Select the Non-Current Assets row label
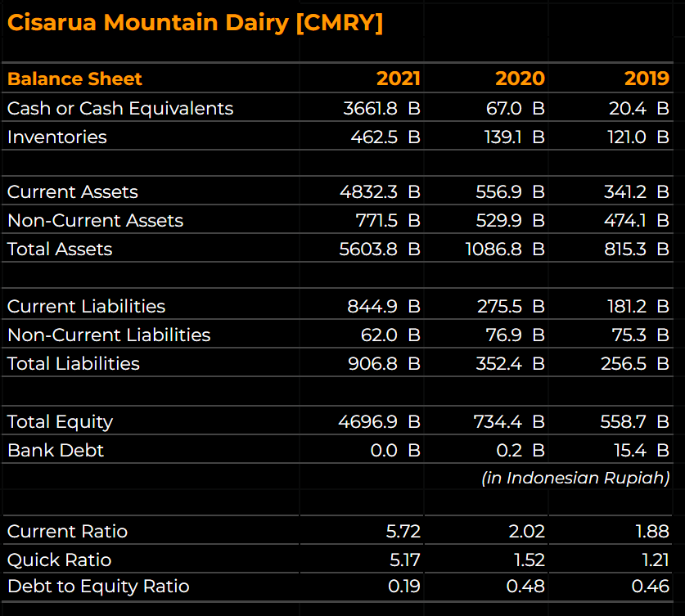Screen dimensions: 685x616 tap(95, 221)
